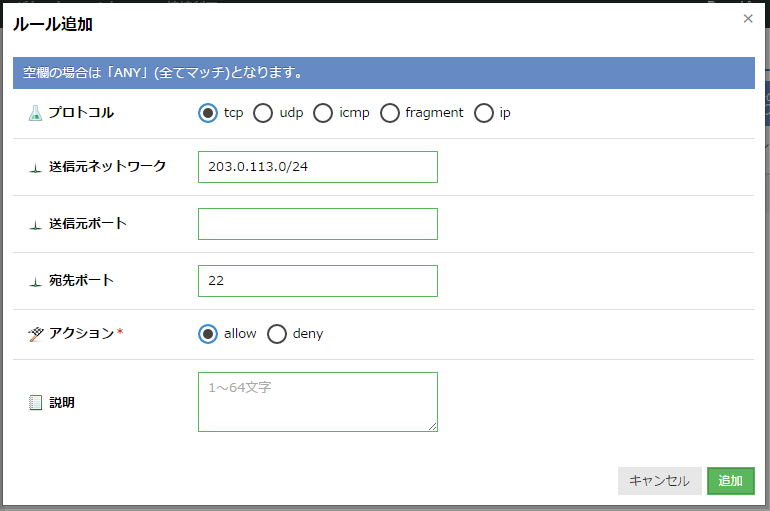Viewport: 770px width, 511px height.
Task: Click the 説明 description text area
Action: tap(317, 402)
